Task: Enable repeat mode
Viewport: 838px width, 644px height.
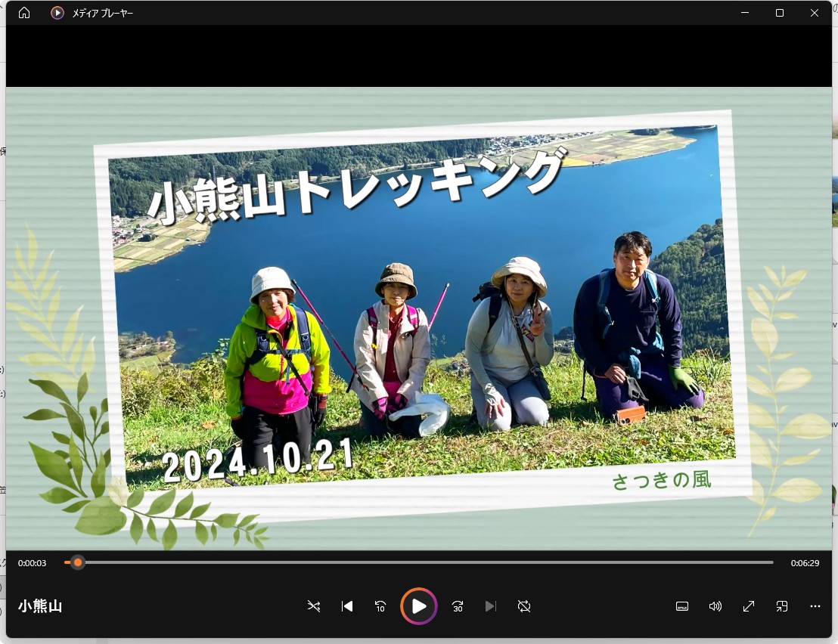Action: pyautogui.click(x=524, y=606)
